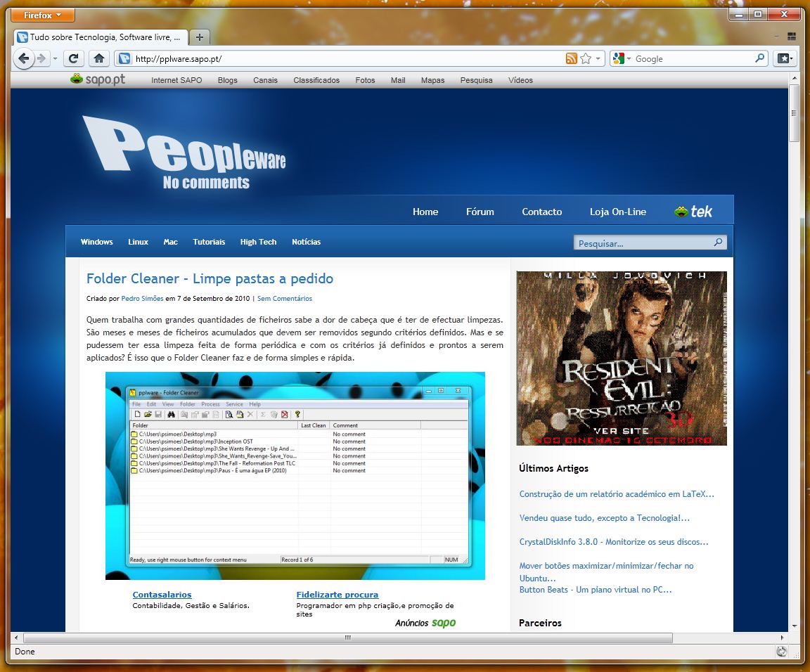Bookmark this page with the star icon
The image size is (810, 672).
[585, 59]
